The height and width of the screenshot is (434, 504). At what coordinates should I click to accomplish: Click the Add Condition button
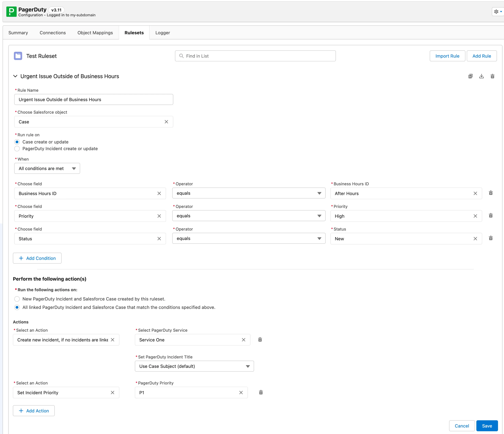[37, 258]
